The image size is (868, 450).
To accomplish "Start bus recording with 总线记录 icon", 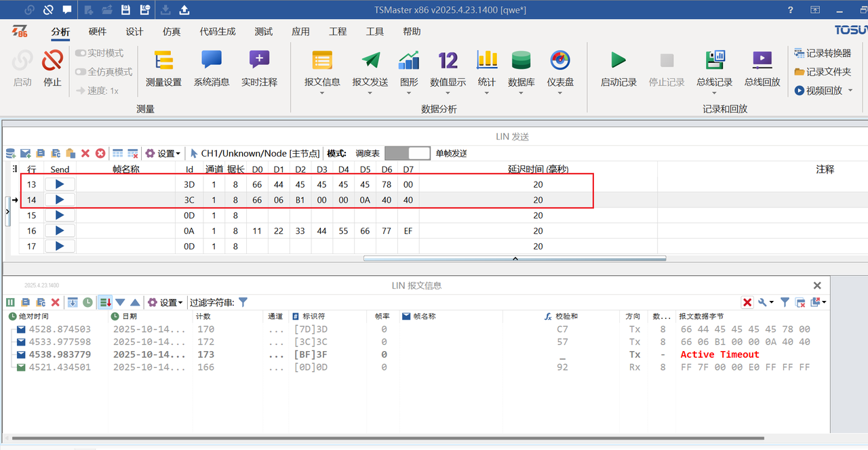I will 714,68.
